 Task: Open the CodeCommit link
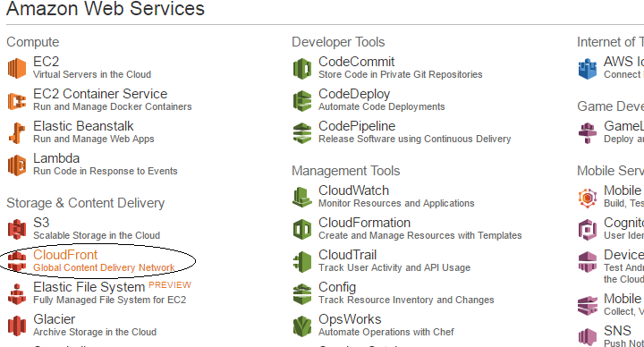(x=357, y=62)
